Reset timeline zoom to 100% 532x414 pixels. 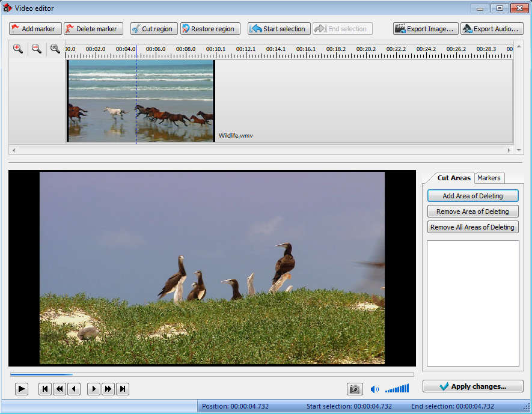pos(55,49)
